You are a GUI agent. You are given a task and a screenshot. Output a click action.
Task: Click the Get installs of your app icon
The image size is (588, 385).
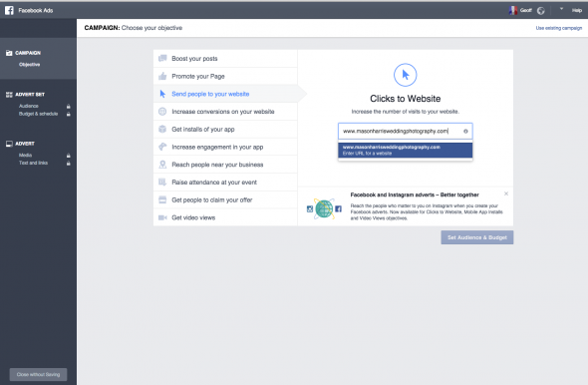[162, 129]
